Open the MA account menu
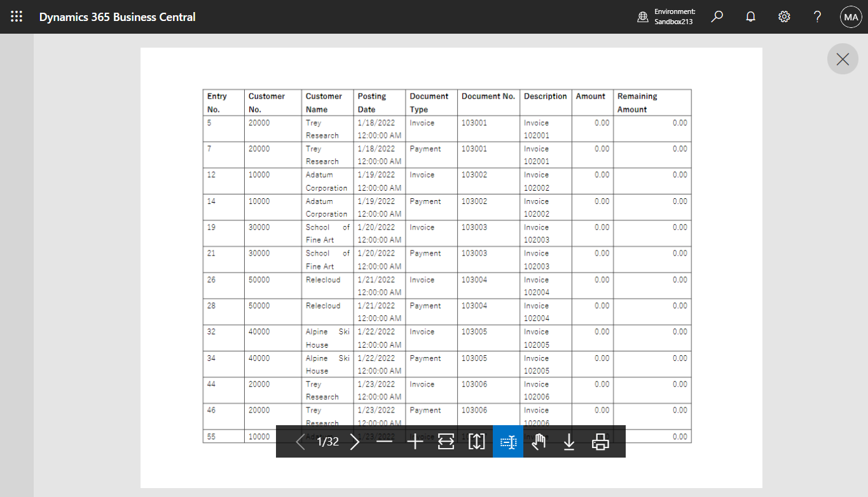868x497 pixels. [851, 17]
